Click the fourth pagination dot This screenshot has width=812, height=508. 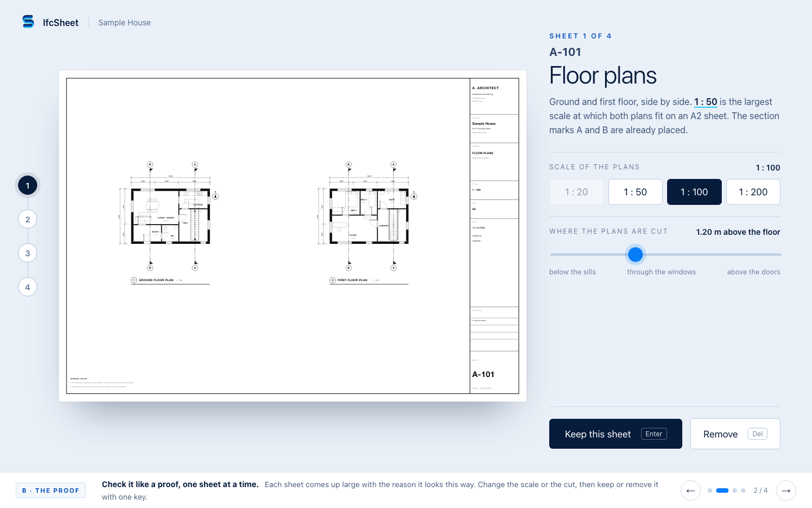coord(743,491)
